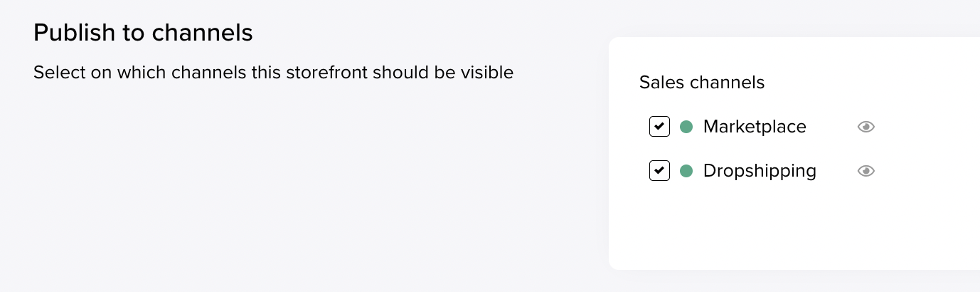Click the checkmark inside Marketplace's box

pos(659,127)
